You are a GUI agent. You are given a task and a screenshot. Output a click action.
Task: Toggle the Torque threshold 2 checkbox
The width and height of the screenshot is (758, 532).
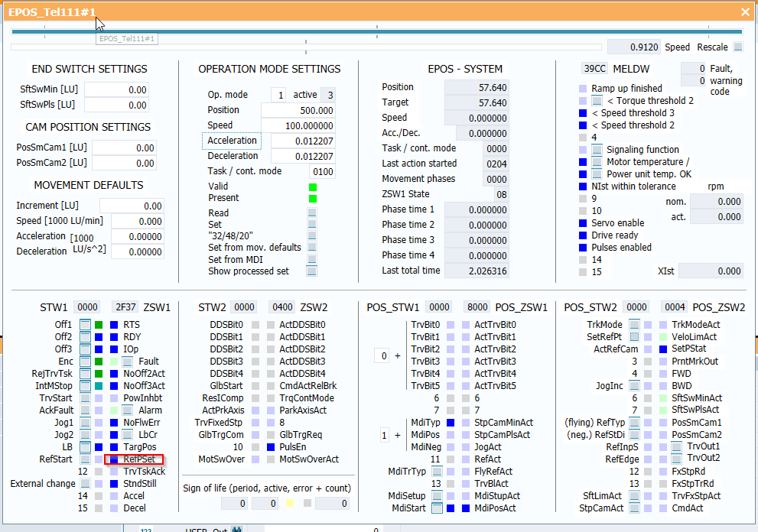coord(597,100)
